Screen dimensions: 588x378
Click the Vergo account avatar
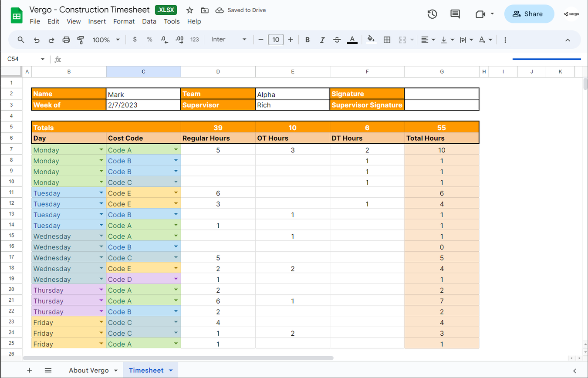pyautogui.click(x=571, y=14)
